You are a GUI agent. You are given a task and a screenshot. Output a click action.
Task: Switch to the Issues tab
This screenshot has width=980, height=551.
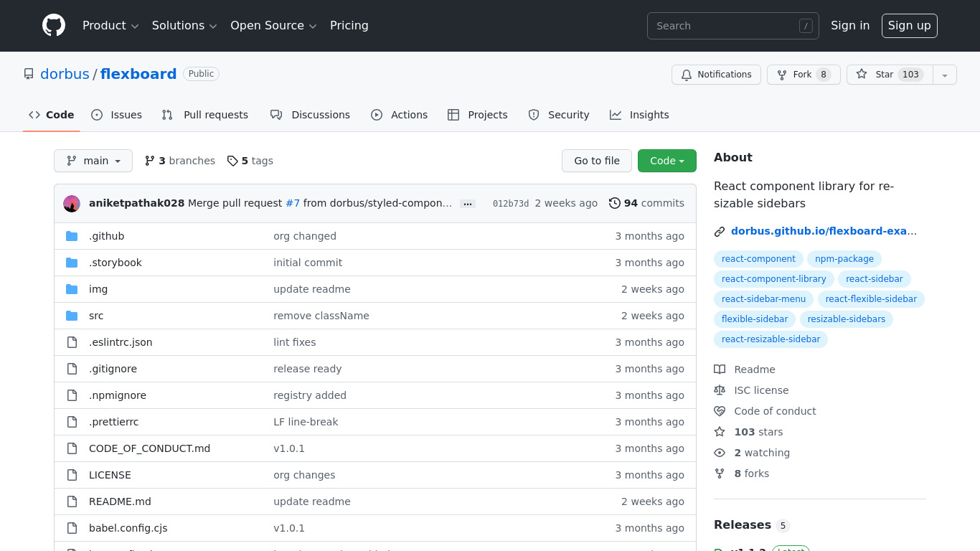[117, 115]
